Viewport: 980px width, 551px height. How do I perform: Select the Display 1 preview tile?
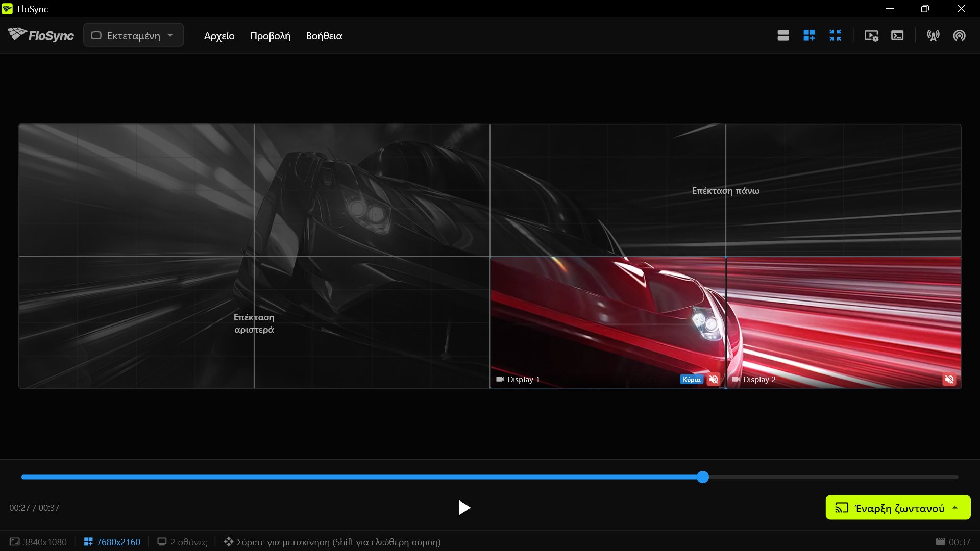click(x=607, y=322)
